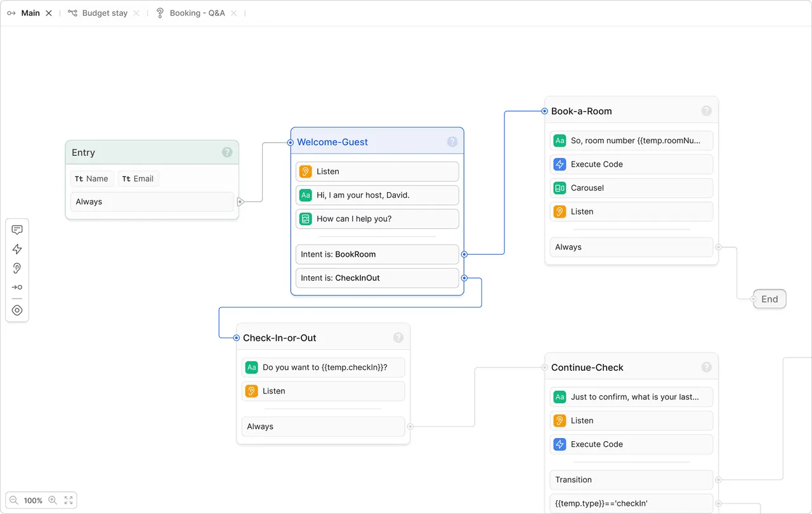The height and width of the screenshot is (514, 812).
Task: Select the End node
Action: coord(769,299)
